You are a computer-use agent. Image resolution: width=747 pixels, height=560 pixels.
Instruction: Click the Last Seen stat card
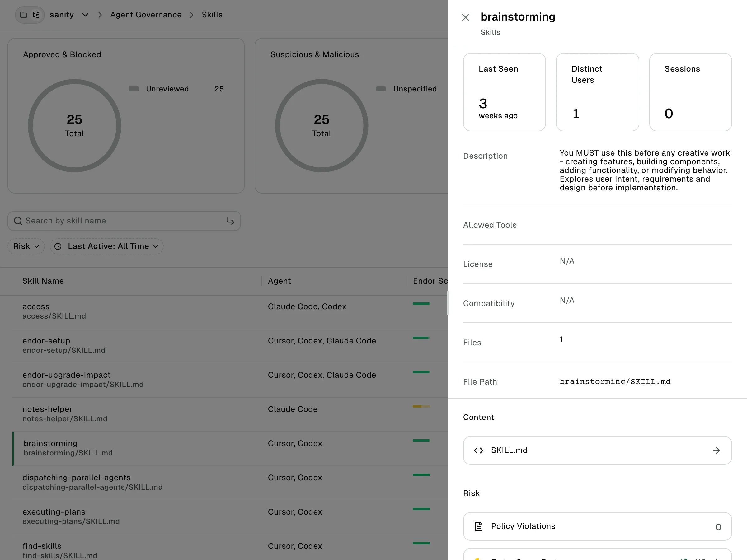tap(504, 92)
